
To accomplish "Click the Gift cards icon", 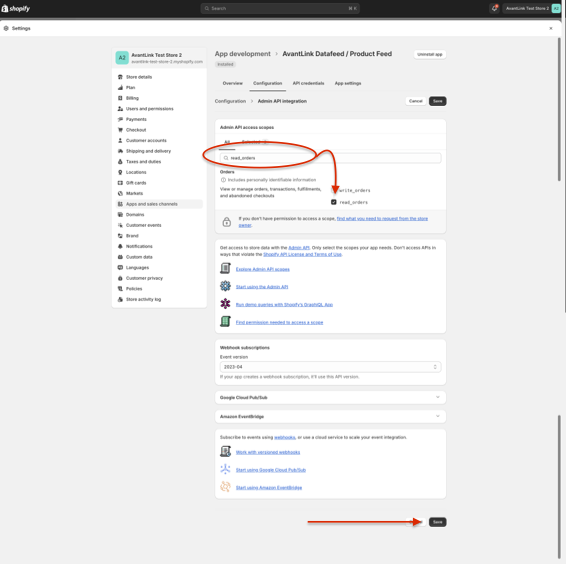I will (120, 183).
